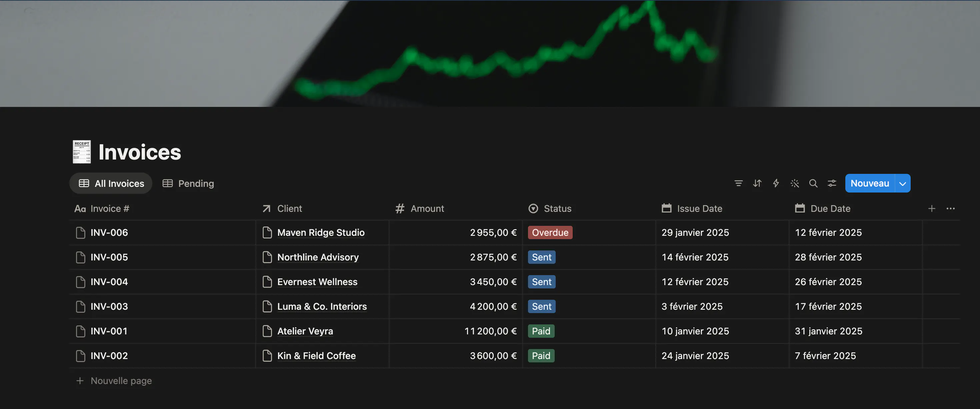This screenshot has height=409, width=980.
Task: Click page icon of INV-001 row
Action: tap(80, 331)
